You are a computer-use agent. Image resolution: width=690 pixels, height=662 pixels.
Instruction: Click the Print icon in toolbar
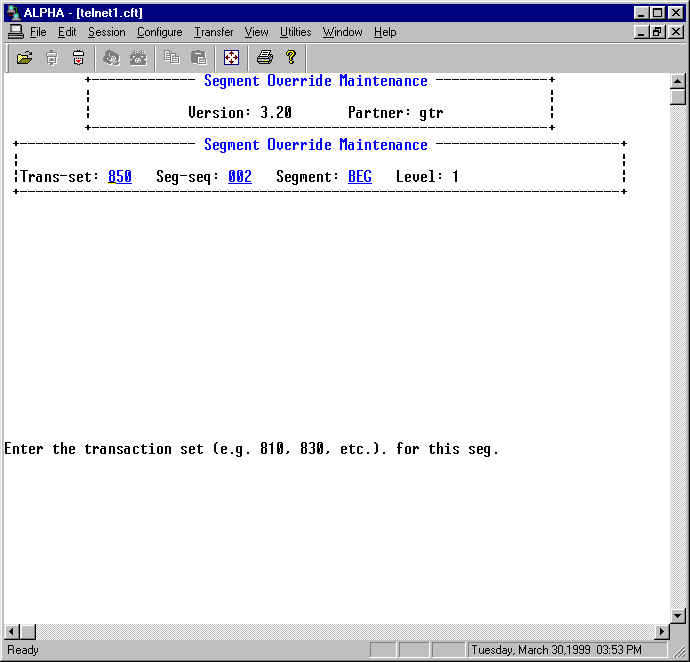pos(264,58)
